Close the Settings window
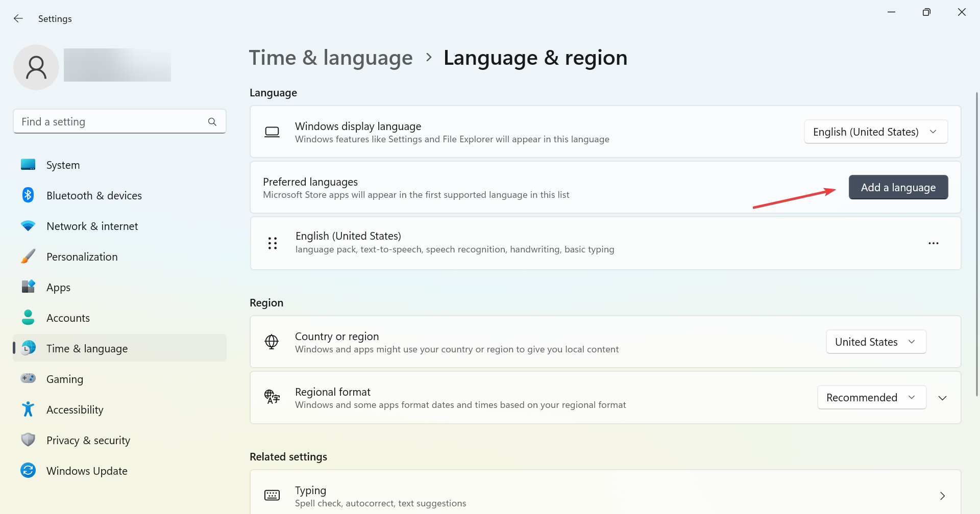Screen dimensions: 980x514 [962, 12]
